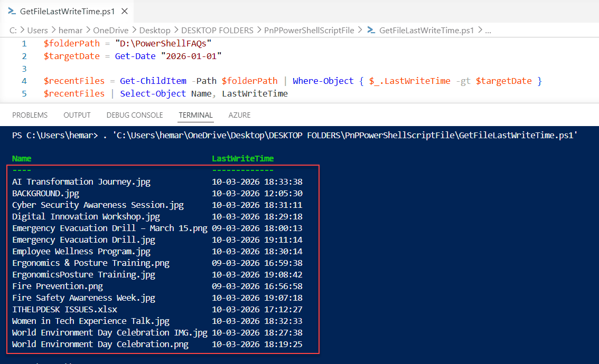
Task: Click the Desktop breadcrumb item
Action: [x=155, y=30]
